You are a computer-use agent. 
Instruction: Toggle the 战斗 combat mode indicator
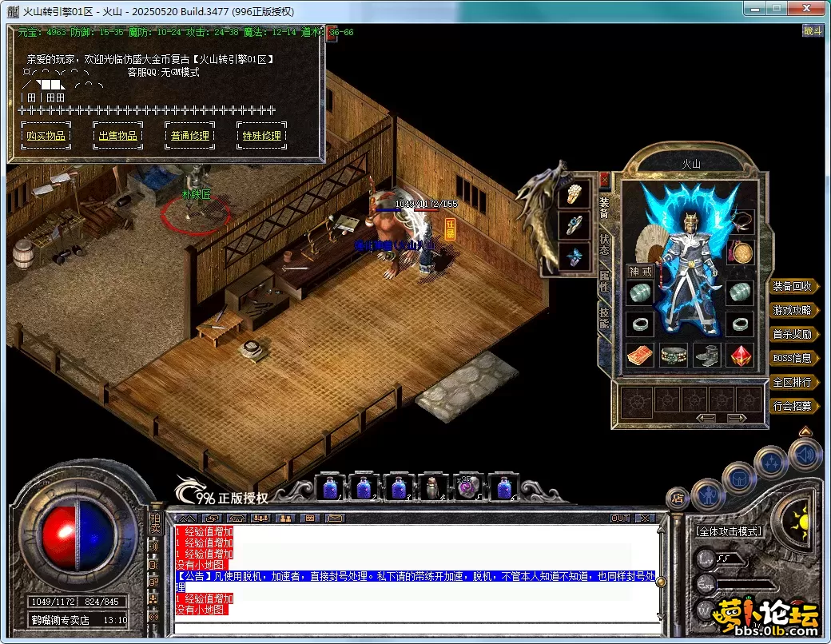[812, 31]
